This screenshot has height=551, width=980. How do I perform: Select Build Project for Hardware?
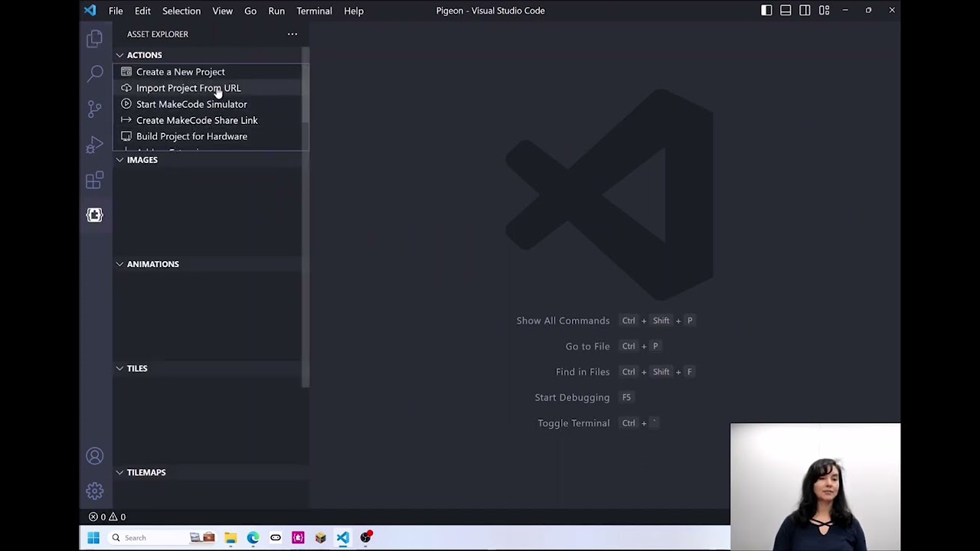point(207,136)
